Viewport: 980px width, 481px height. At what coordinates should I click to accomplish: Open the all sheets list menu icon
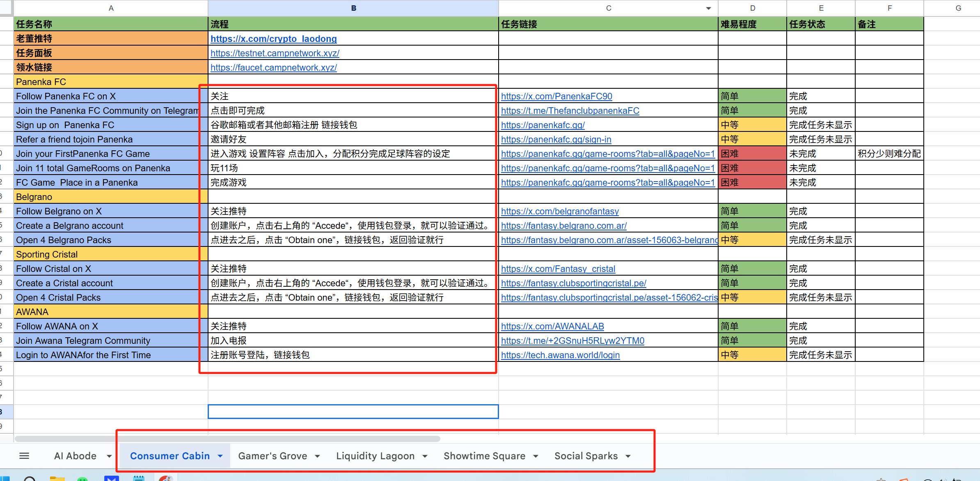(24, 456)
